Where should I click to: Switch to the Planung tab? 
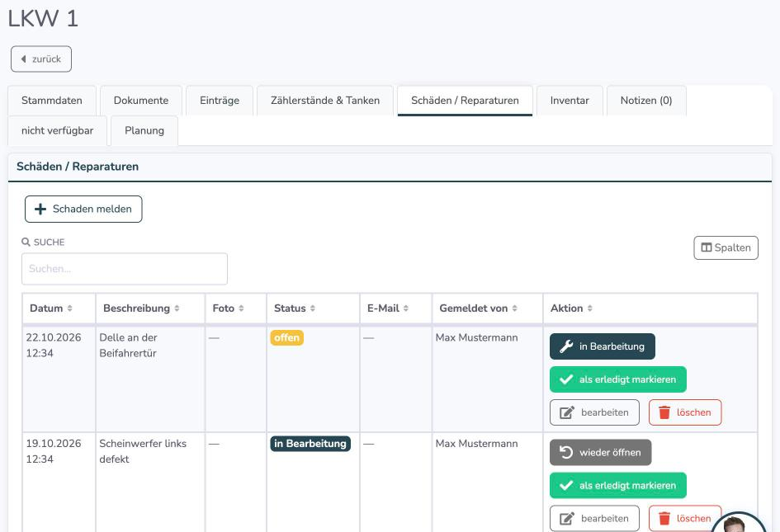pos(144,131)
